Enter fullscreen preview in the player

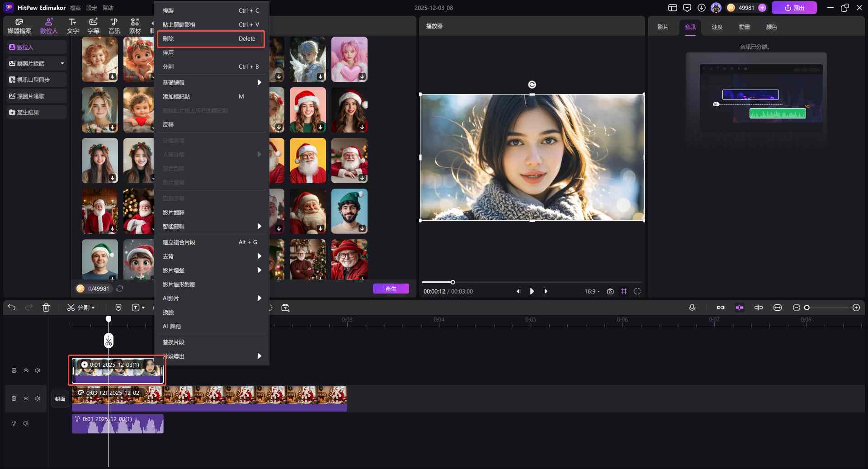[x=637, y=291]
